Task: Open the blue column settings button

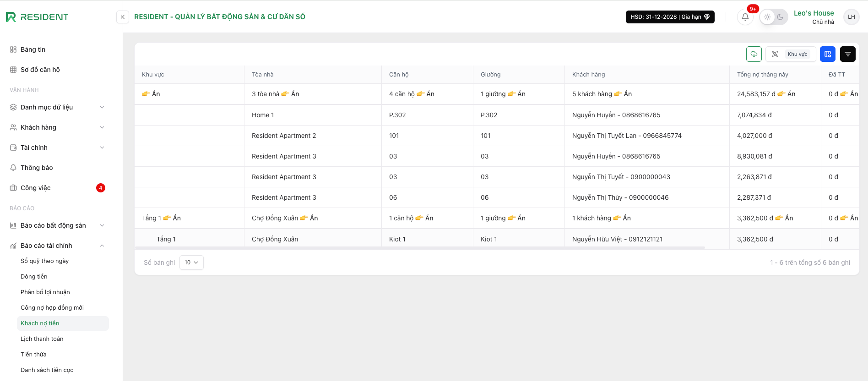Action: [827, 54]
